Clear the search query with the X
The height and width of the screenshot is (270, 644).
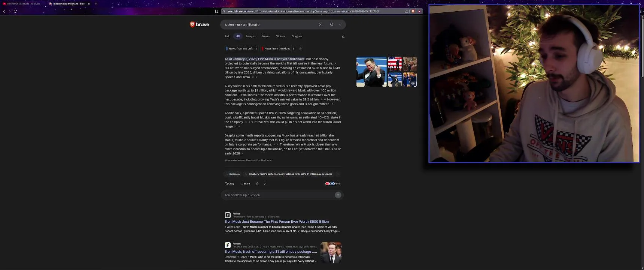click(x=320, y=25)
